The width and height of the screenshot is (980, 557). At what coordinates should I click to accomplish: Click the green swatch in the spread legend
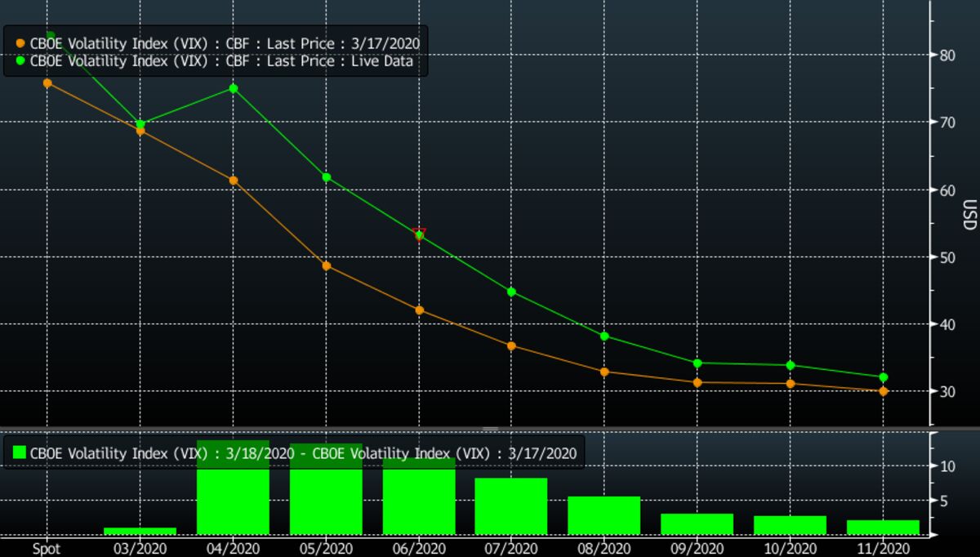(x=20, y=451)
